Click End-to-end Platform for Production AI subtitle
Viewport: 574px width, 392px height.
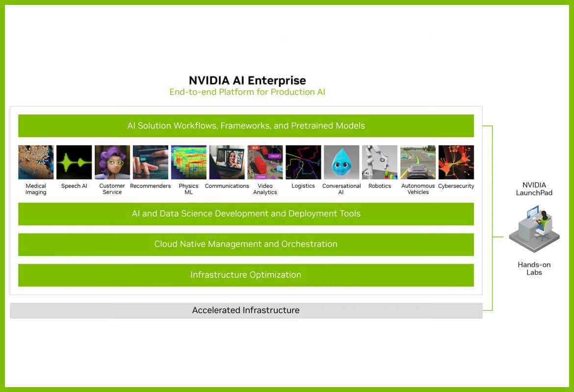click(x=247, y=92)
